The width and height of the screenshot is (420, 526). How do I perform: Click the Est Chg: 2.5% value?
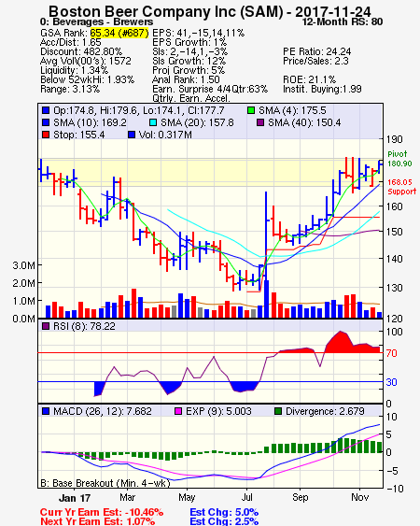coord(224,521)
